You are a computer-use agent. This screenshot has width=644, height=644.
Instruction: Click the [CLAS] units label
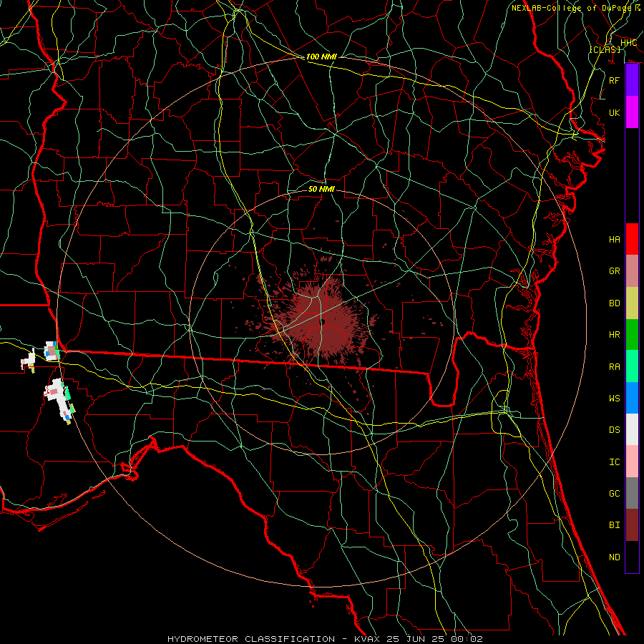click(605, 49)
